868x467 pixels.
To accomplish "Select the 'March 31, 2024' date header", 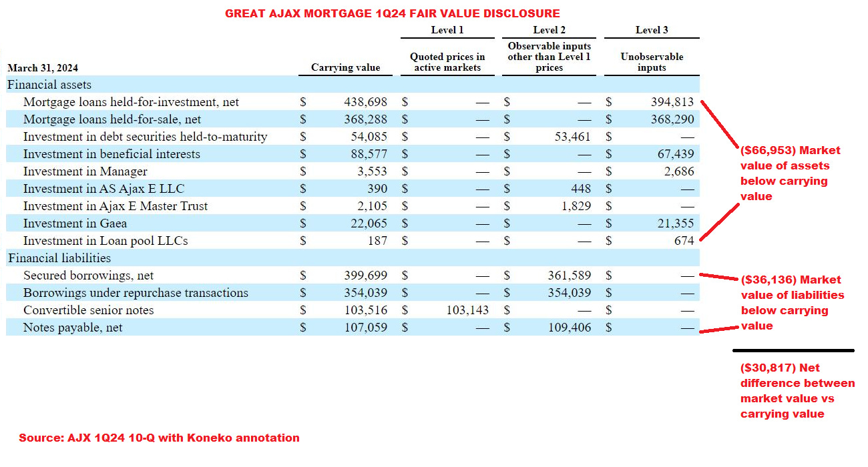I will (x=43, y=67).
